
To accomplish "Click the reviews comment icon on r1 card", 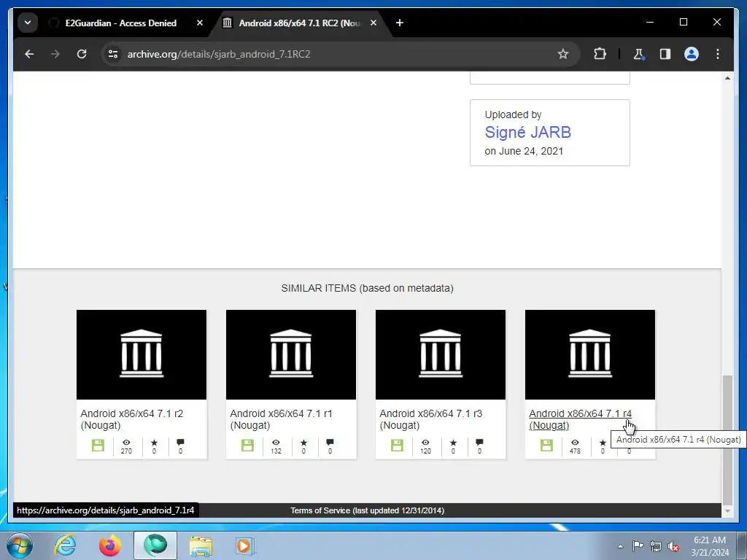I will (x=330, y=443).
